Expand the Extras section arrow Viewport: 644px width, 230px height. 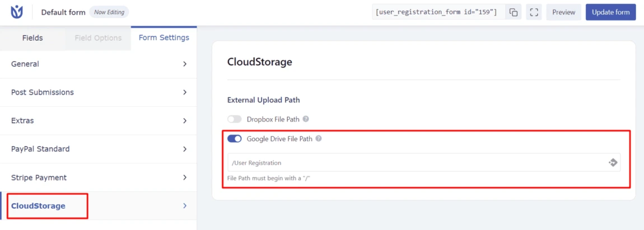click(x=185, y=121)
